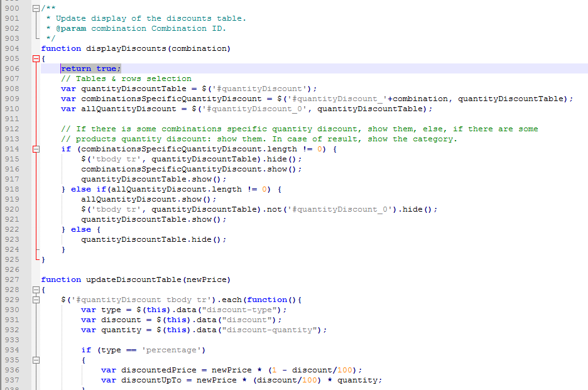Image resolution: width=588 pixels, height=390 pixels.
Task: Click 'updateDiscountTable' function name
Action: 134,279
